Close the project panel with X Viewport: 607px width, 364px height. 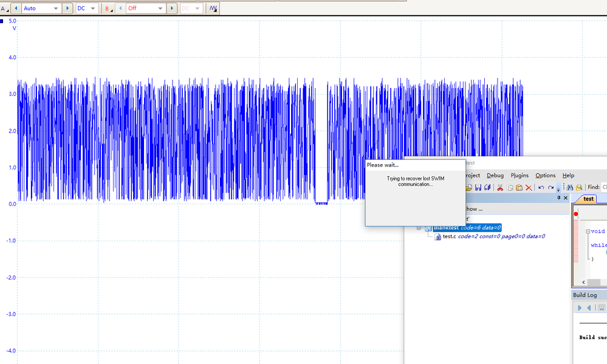coord(566,198)
